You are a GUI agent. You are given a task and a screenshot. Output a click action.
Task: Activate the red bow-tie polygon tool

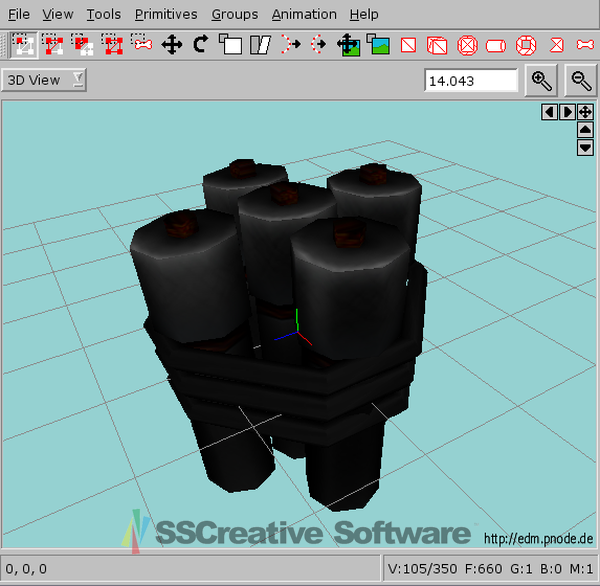pyautogui.click(x=556, y=45)
